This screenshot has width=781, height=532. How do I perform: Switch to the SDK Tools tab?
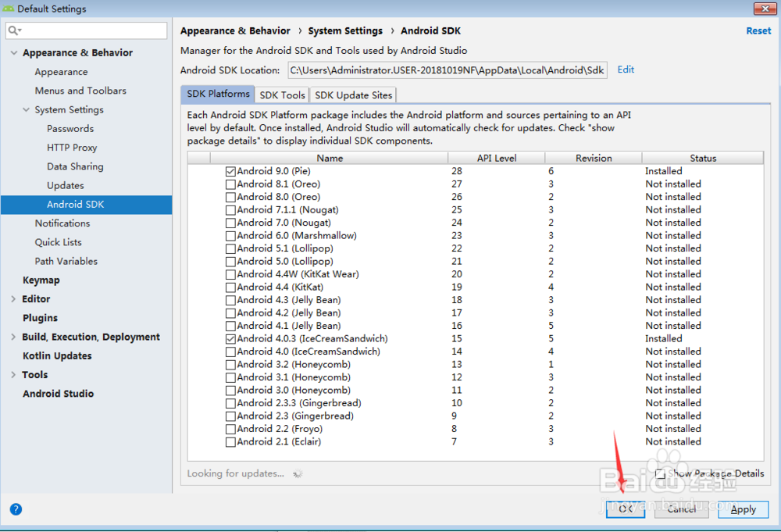coord(282,95)
